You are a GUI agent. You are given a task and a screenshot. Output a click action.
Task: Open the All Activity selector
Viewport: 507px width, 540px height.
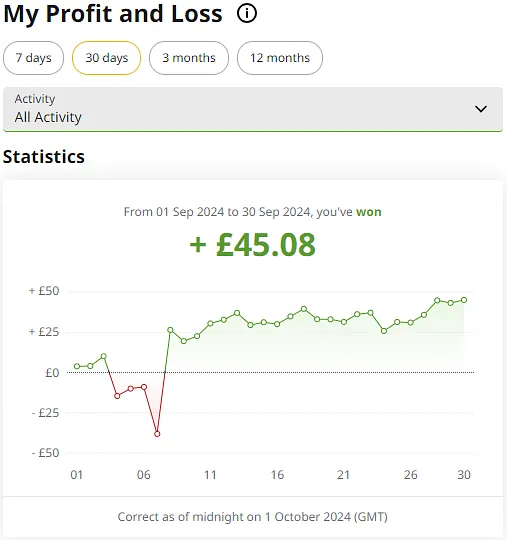point(253,109)
